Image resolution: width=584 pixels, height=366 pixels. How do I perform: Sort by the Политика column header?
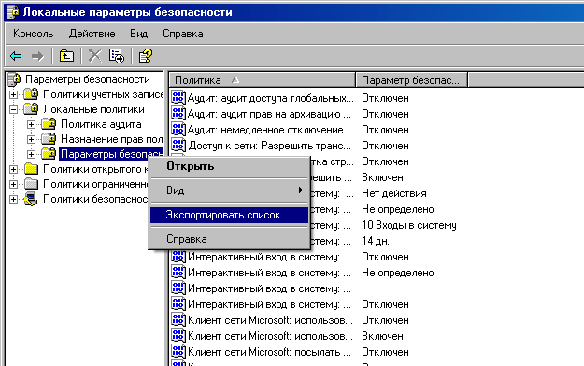262,80
